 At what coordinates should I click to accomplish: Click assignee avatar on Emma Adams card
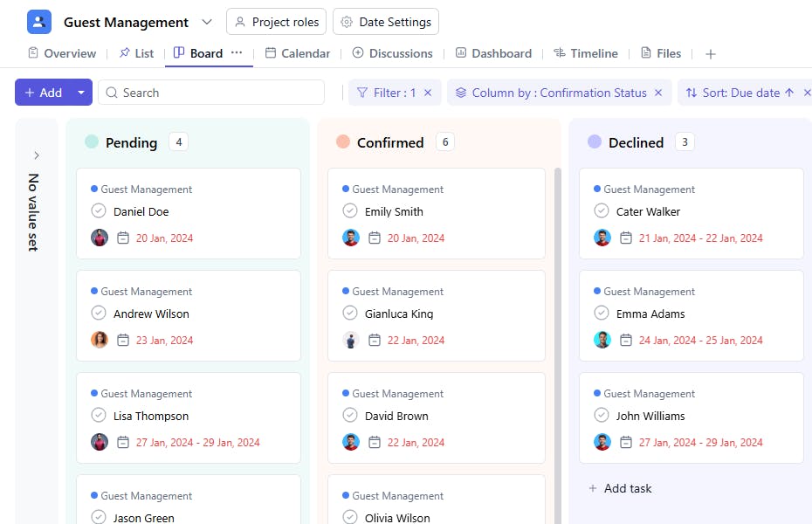(x=602, y=340)
